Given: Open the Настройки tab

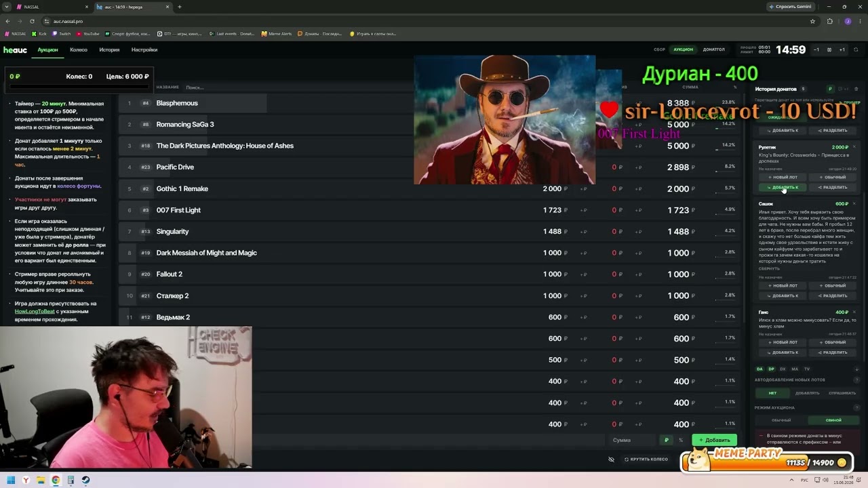Looking at the screenshot, I should coord(144,49).
